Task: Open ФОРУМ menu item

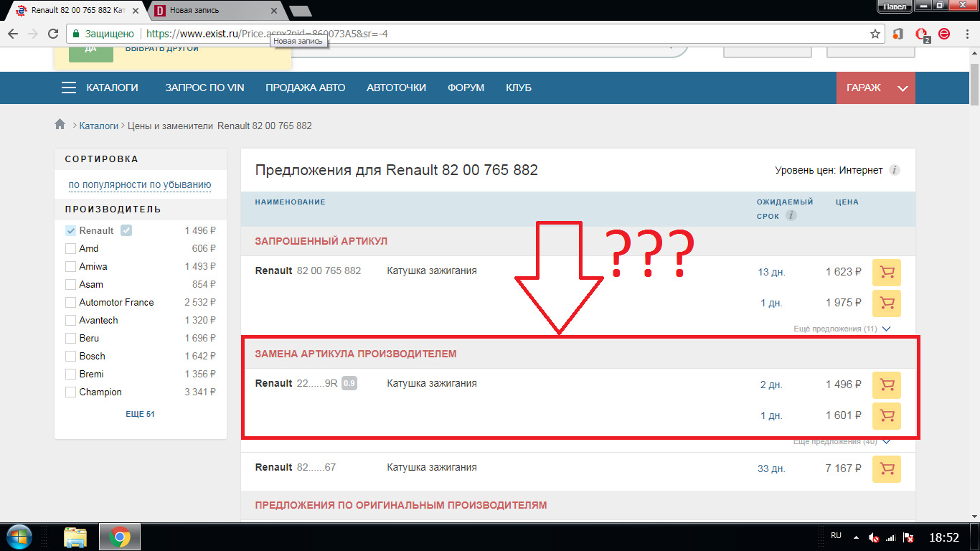Action: point(466,88)
